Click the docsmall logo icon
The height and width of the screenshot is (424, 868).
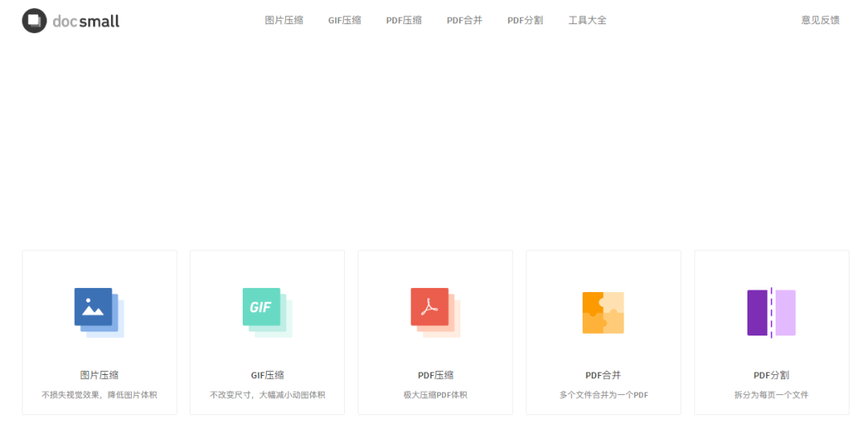point(35,20)
